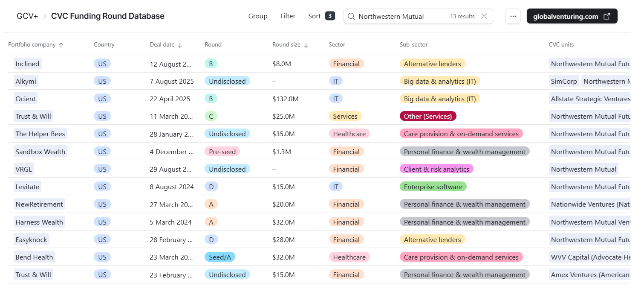This screenshot has width=644, height=292.
Task: Click the sort count badge showing 3
Action: tap(330, 16)
